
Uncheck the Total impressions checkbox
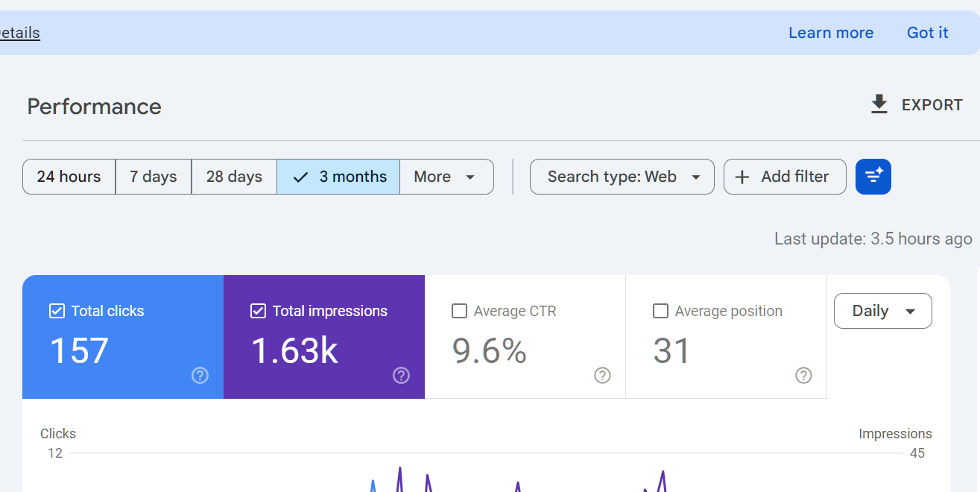258,311
